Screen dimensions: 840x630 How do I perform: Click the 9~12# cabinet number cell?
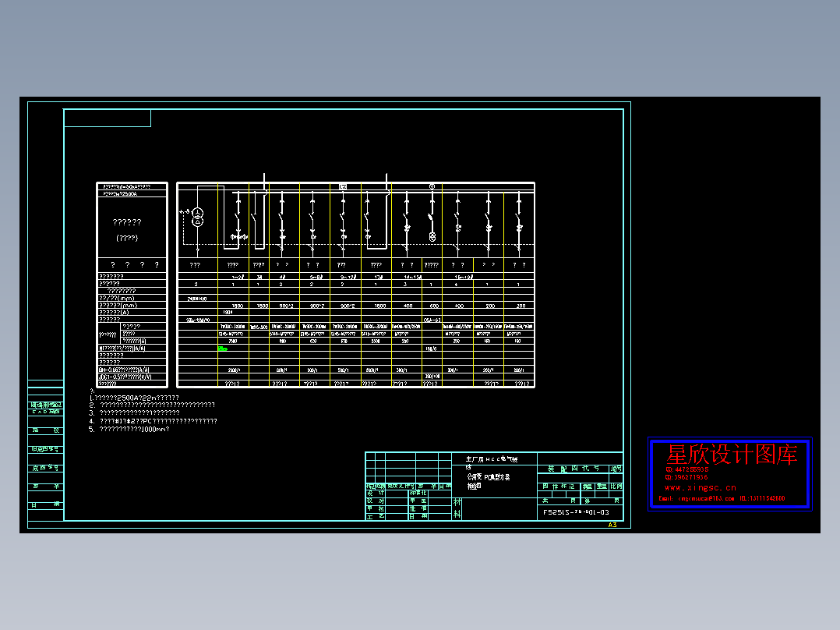348,278
